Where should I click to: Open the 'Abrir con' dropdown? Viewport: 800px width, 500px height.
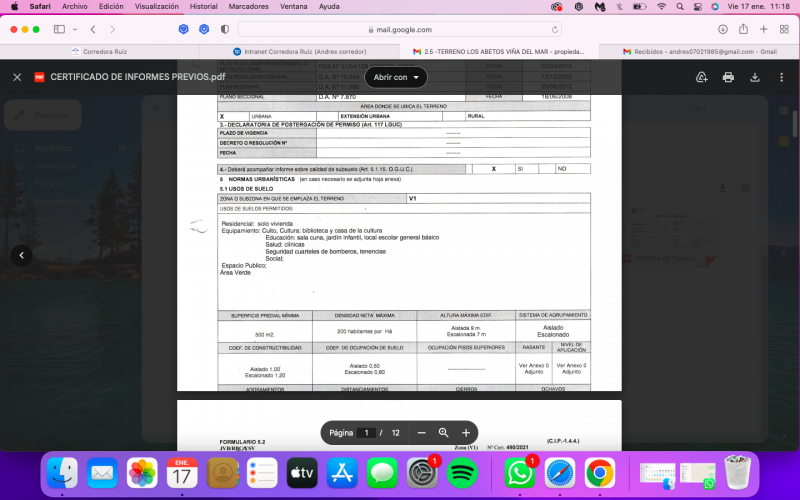[396, 77]
